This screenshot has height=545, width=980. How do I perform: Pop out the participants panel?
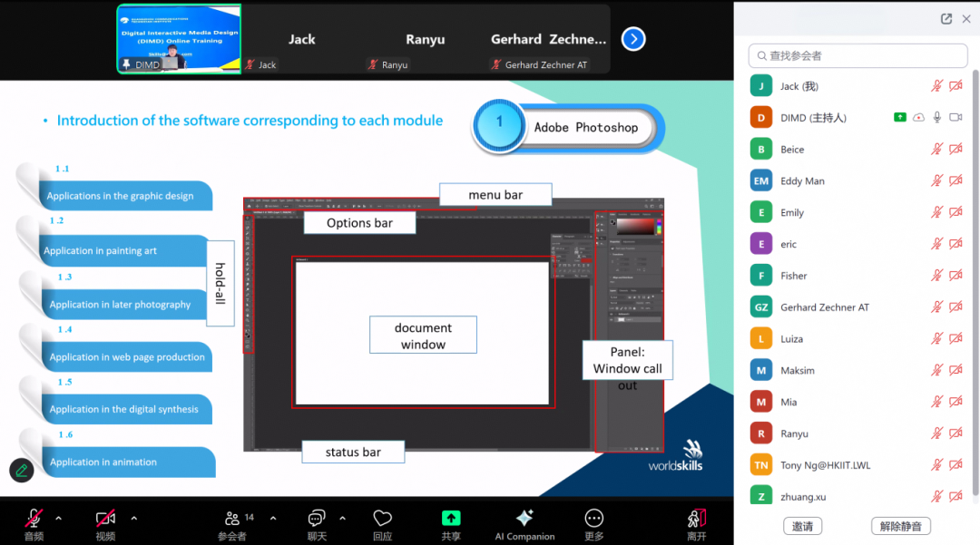[x=946, y=19]
